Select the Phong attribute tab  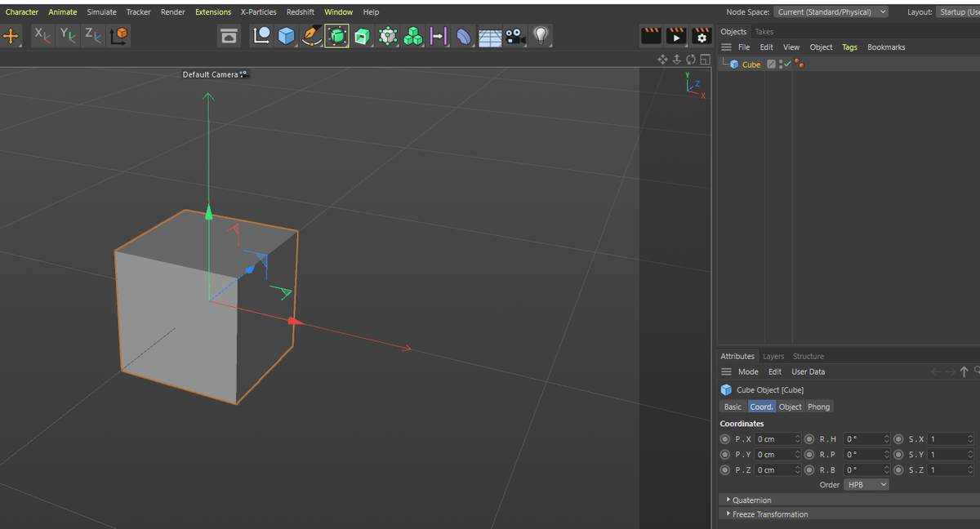[819, 407]
